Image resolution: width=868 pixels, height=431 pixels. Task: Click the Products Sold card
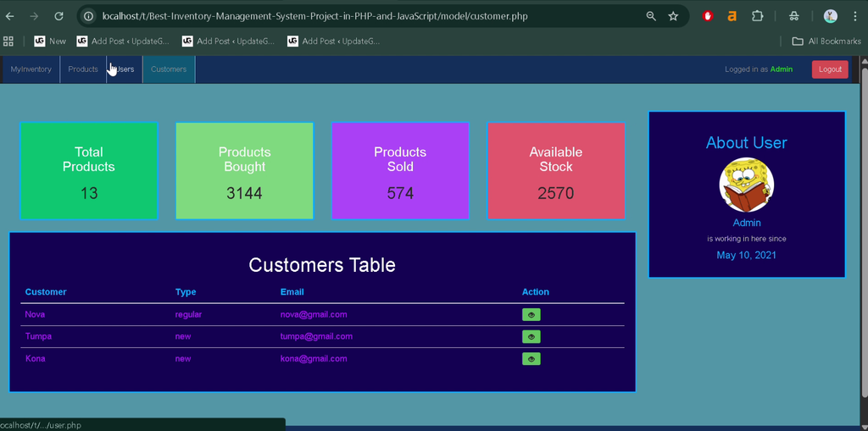(x=400, y=170)
